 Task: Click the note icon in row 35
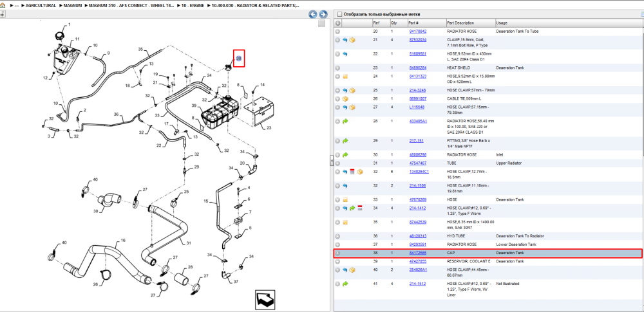[345, 222]
